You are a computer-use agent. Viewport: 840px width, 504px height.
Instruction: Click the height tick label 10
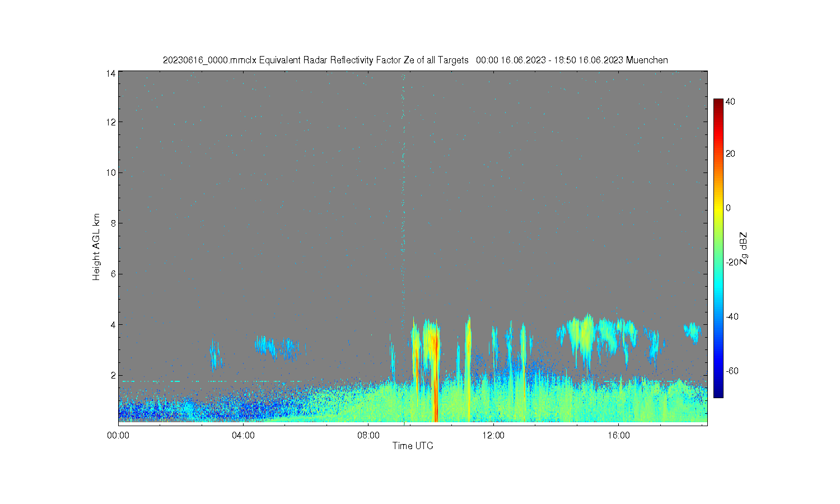pyautogui.click(x=111, y=172)
